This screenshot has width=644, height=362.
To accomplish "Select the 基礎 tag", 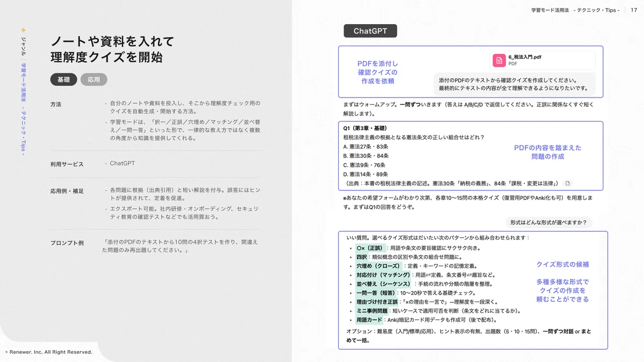I will pos(64,79).
